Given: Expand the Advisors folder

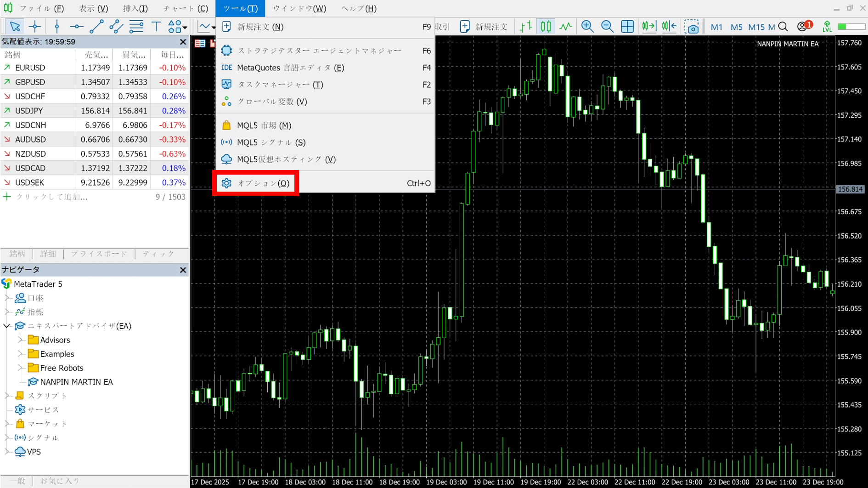Looking at the screenshot, I should pos(20,340).
